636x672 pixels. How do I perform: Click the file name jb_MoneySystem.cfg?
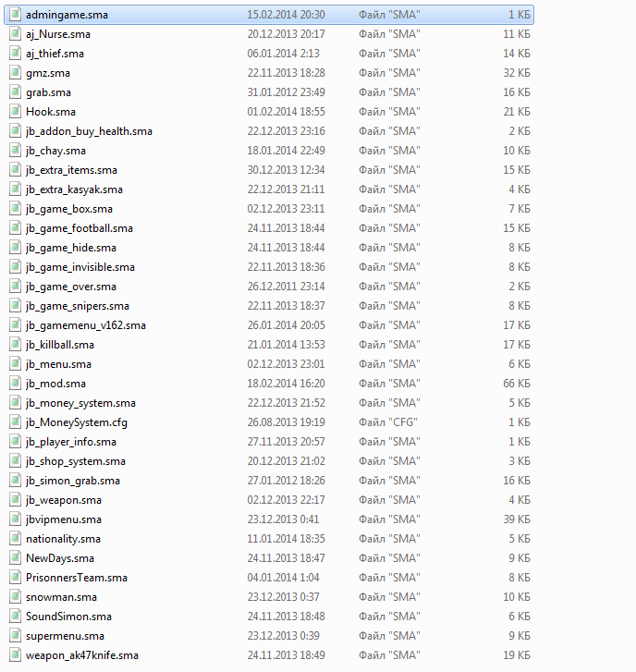[x=77, y=422]
